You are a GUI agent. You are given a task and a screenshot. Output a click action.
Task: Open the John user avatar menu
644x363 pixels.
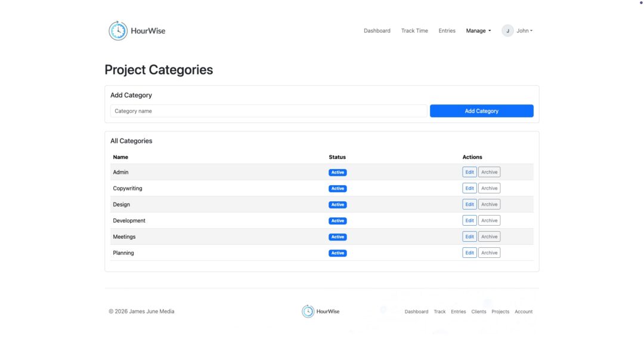coord(517,31)
